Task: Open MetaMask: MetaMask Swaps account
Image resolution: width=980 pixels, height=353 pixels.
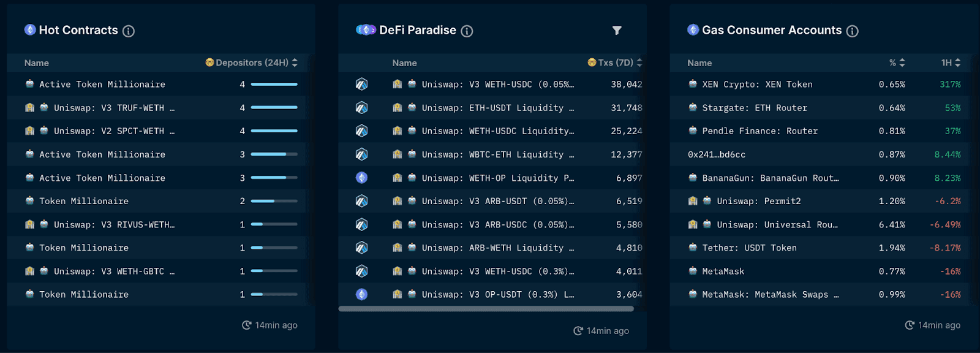Action: [771, 295]
